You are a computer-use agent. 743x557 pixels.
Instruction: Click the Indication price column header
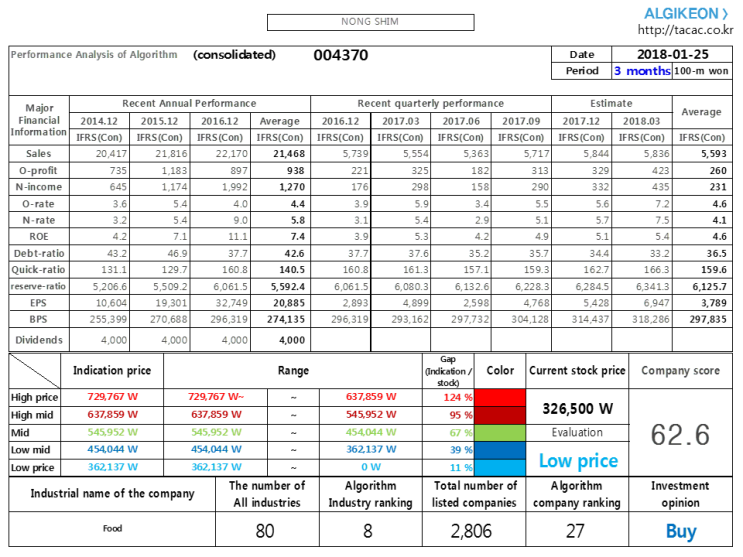pos(112,371)
